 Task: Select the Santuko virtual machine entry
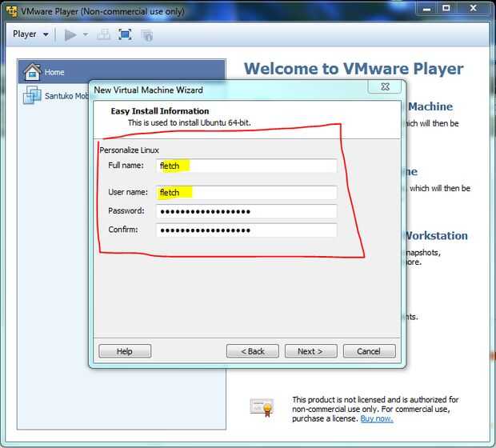click(55, 95)
